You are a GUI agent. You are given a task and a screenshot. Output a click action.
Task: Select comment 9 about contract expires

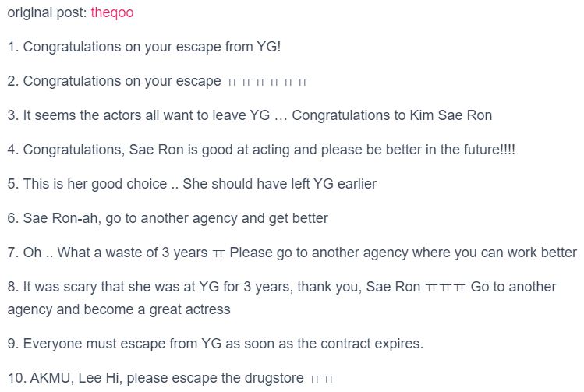(x=216, y=344)
